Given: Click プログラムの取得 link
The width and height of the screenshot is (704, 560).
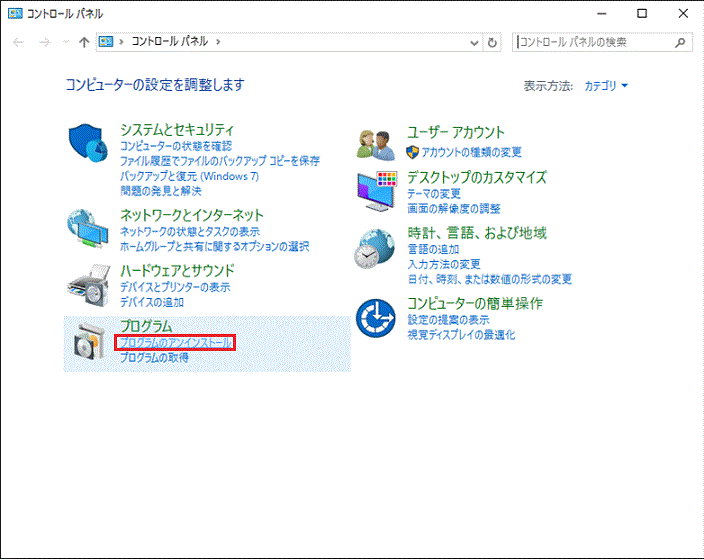Looking at the screenshot, I should (154, 357).
